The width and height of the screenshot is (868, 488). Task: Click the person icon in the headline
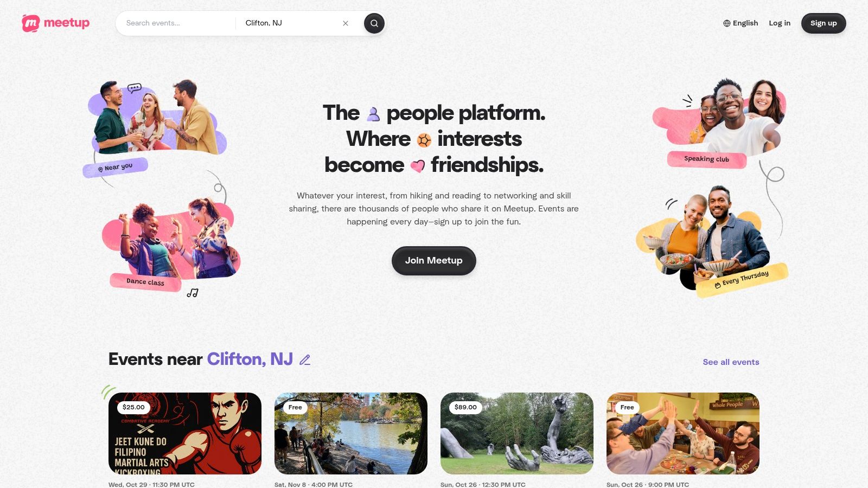pos(373,114)
